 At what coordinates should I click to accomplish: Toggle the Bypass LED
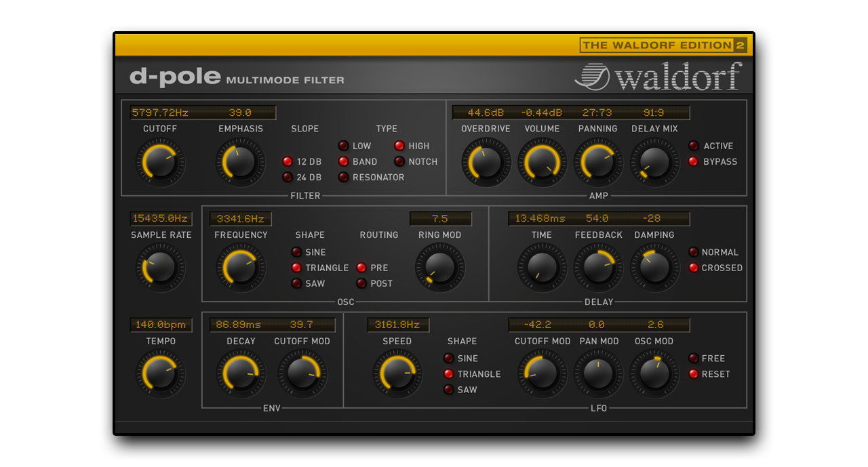coord(694,162)
